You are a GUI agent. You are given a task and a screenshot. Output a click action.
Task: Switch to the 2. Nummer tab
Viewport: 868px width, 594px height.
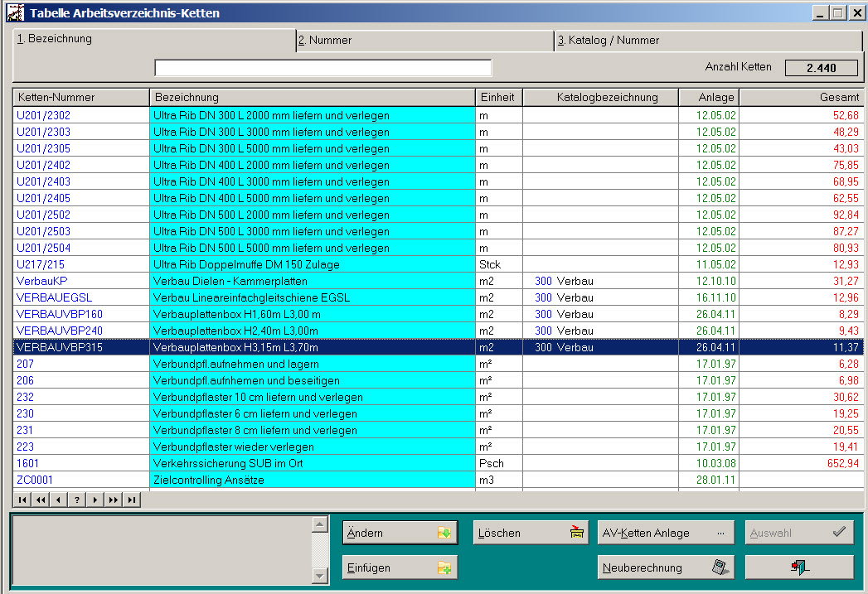pyautogui.click(x=424, y=40)
